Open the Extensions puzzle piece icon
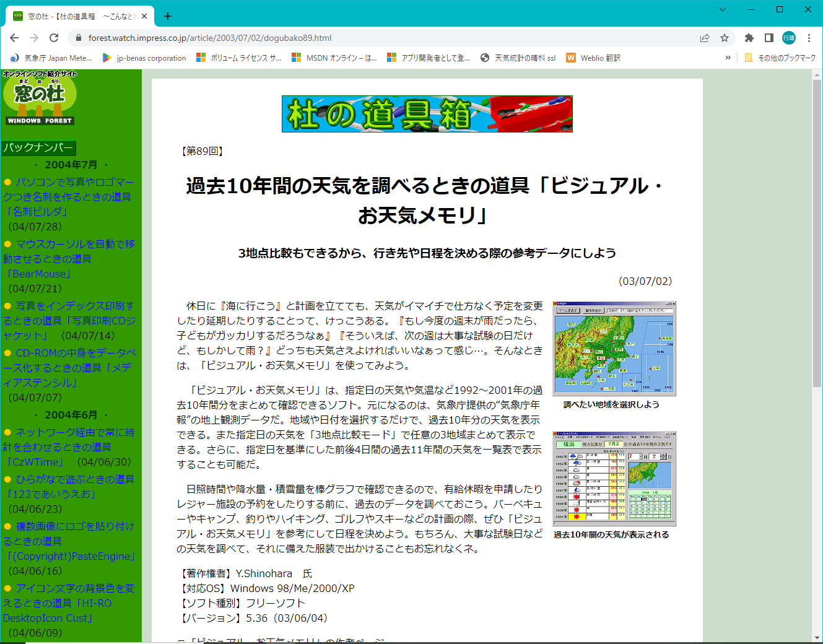Image resolution: width=823 pixels, height=644 pixels. click(x=749, y=38)
